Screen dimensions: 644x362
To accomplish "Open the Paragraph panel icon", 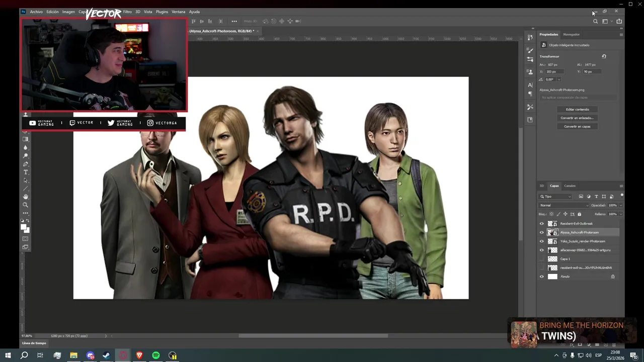I will 530,94.
